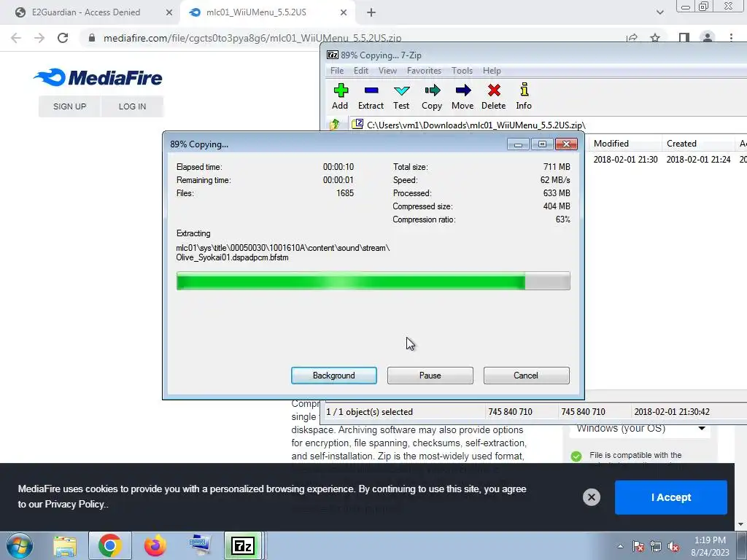747x560 pixels.
Task: Show hidden system tray icons
Action: click(x=620, y=546)
